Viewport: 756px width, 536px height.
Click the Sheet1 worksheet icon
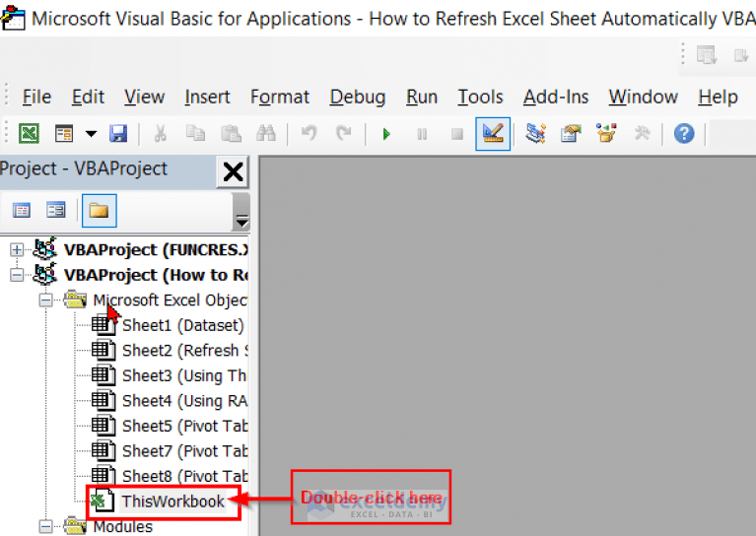(x=103, y=325)
